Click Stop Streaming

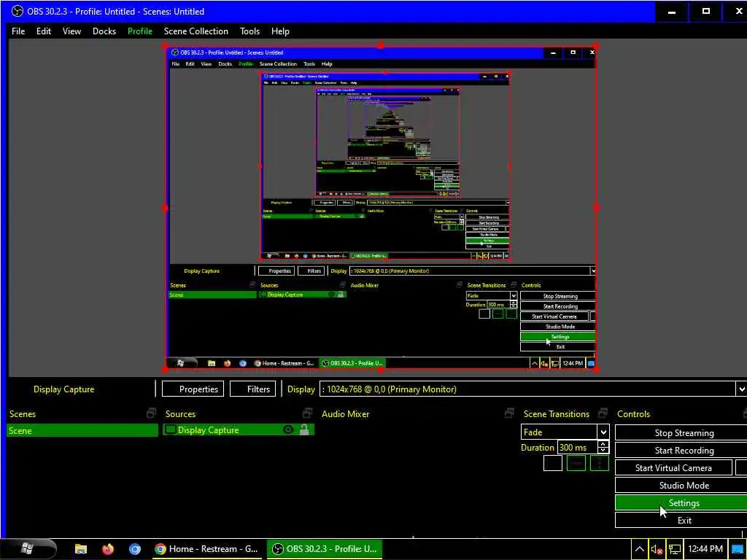pyautogui.click(x=681, y=433)
